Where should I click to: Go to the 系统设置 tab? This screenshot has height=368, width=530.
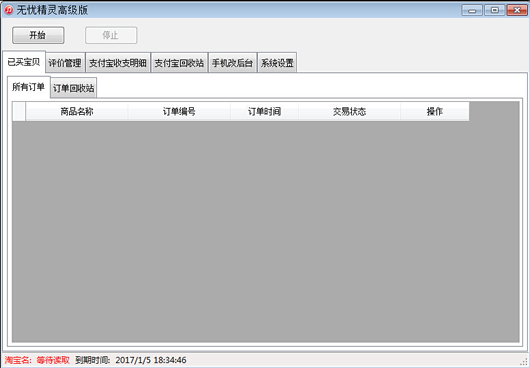point(277,63)
